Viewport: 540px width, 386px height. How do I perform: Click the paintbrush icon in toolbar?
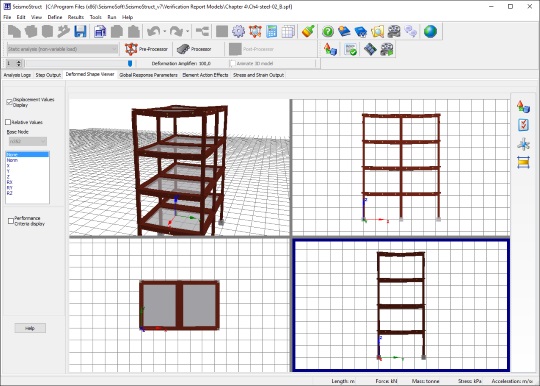[x=308, y=32]
